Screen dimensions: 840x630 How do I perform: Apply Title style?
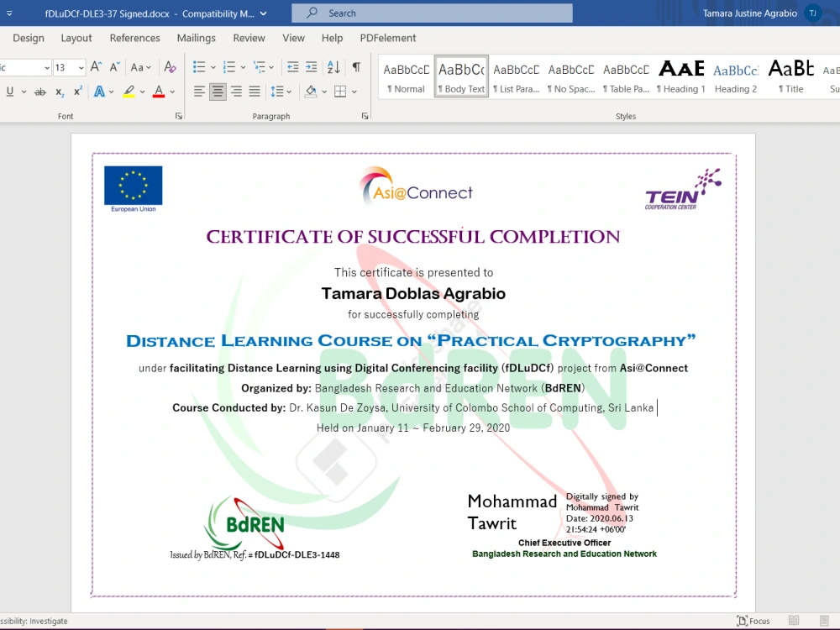coord(790,76)
